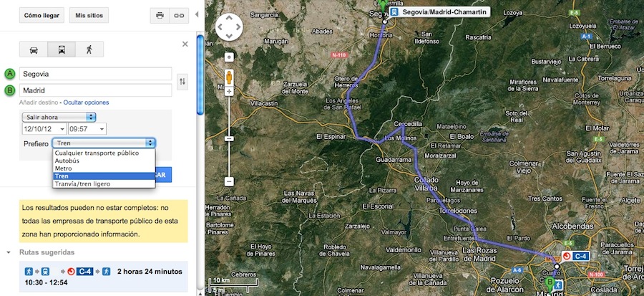This screenshot has height=296, width=644.
Task: Select driving directions car icon
Action: (x=34, y=49)
